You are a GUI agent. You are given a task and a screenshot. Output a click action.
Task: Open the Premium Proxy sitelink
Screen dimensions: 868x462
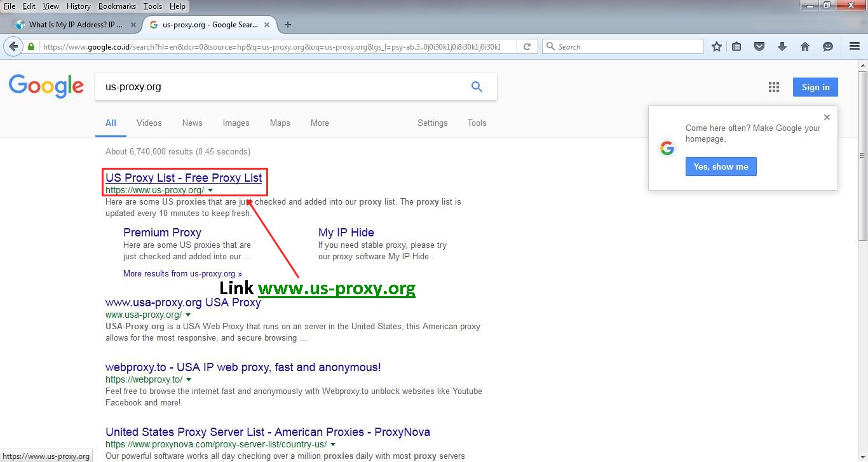(162, 233)
